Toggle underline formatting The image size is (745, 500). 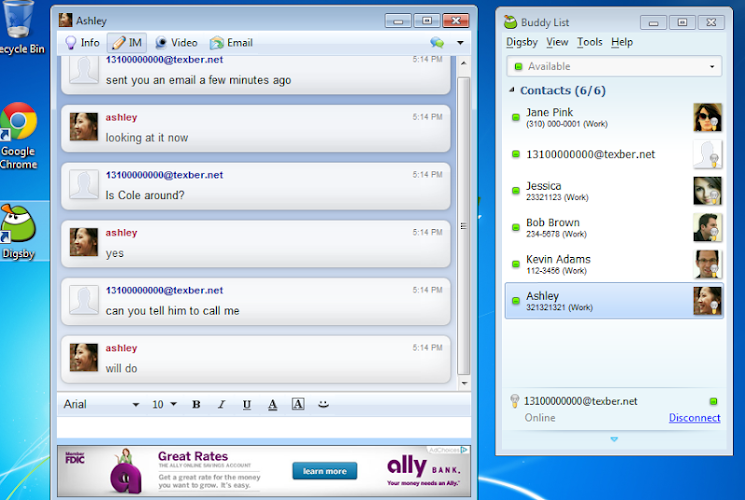pos(247,404)
